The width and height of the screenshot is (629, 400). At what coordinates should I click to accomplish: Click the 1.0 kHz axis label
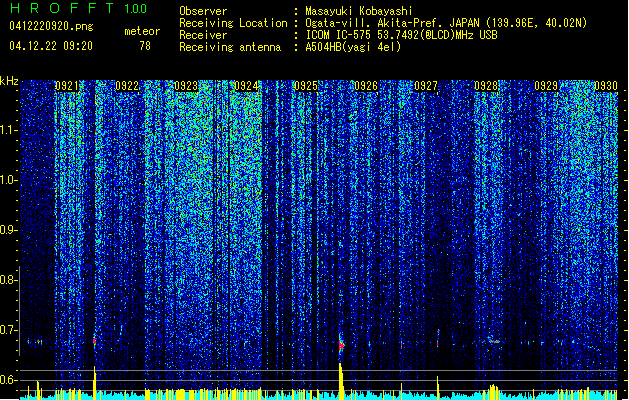click(x=8, y=180)
